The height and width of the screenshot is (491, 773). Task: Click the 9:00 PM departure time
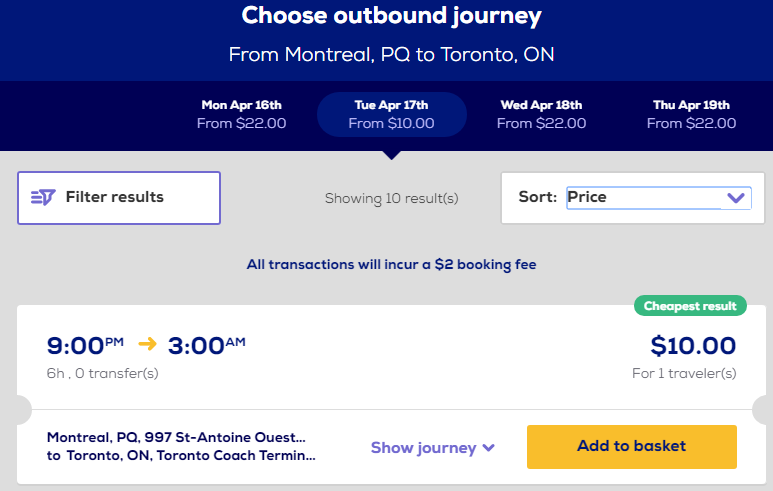click(85, 345)
